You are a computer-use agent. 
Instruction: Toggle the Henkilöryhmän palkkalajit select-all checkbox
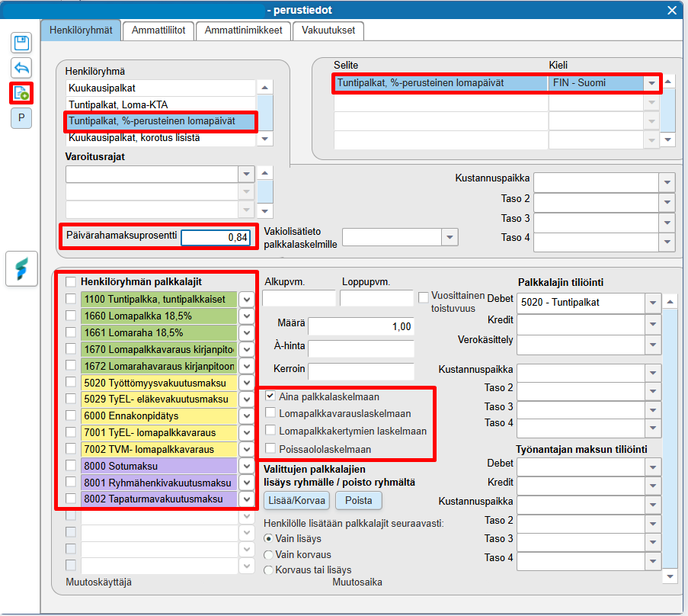(71, 282)
